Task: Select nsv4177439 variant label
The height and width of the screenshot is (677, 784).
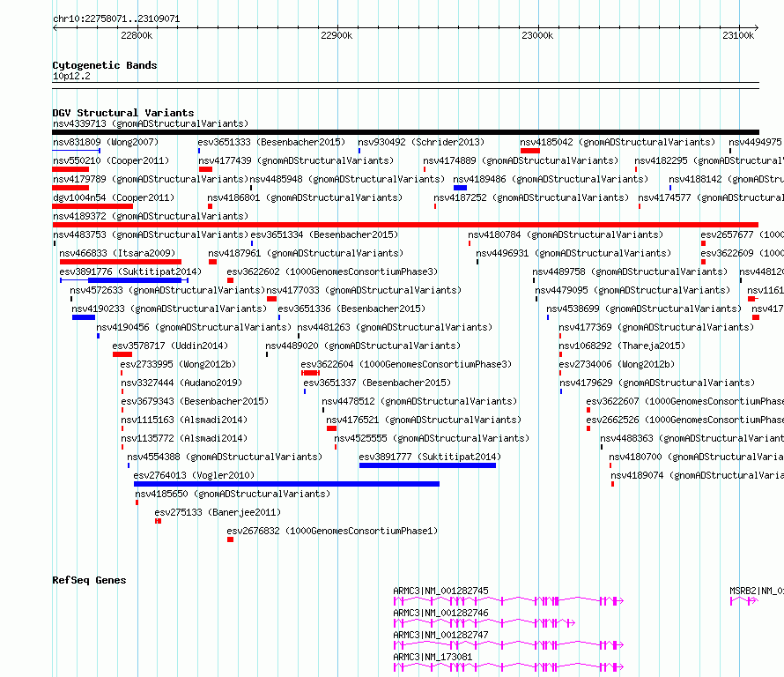Action: point(296,160)
